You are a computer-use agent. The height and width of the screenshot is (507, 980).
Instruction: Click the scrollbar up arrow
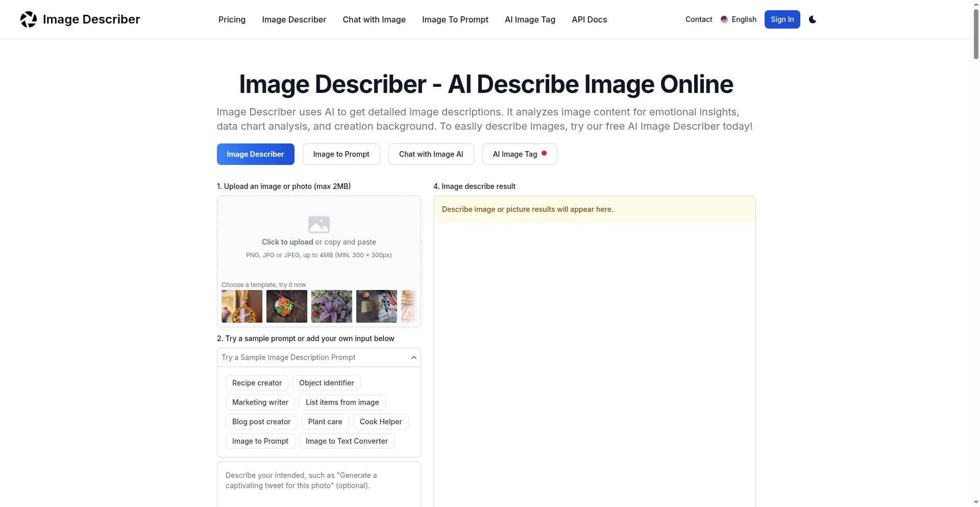pyautogui.click(x=976, y=4)
